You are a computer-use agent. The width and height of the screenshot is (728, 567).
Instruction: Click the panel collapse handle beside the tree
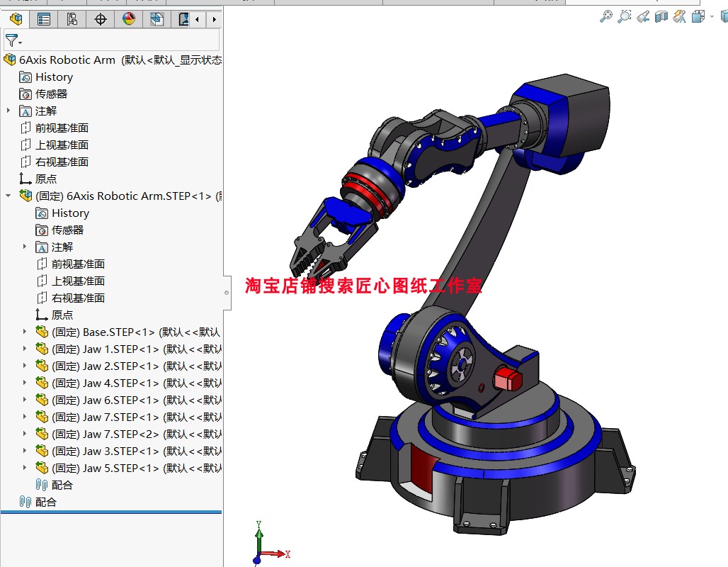(x=227, y=293)
